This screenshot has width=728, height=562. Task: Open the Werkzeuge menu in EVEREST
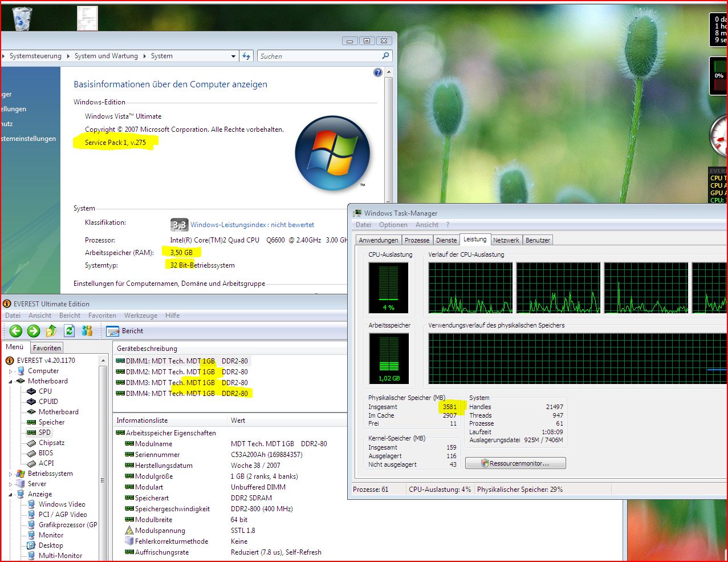coord(141,316)
